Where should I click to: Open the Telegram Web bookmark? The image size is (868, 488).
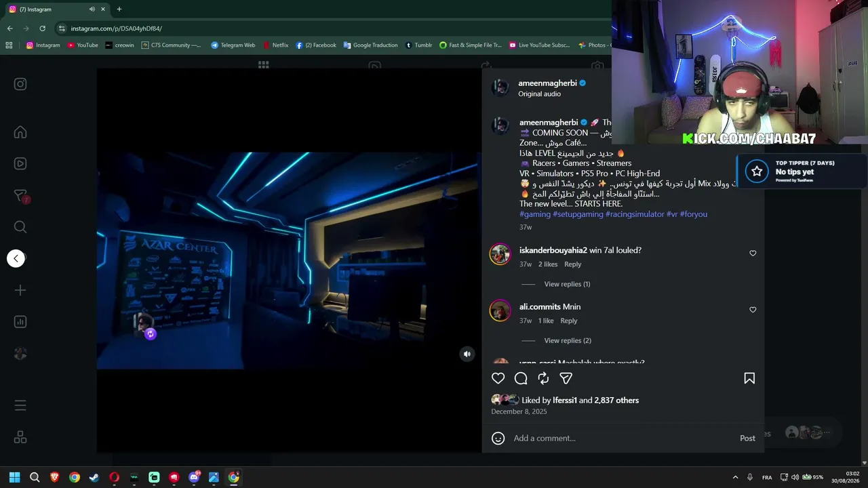233,45
